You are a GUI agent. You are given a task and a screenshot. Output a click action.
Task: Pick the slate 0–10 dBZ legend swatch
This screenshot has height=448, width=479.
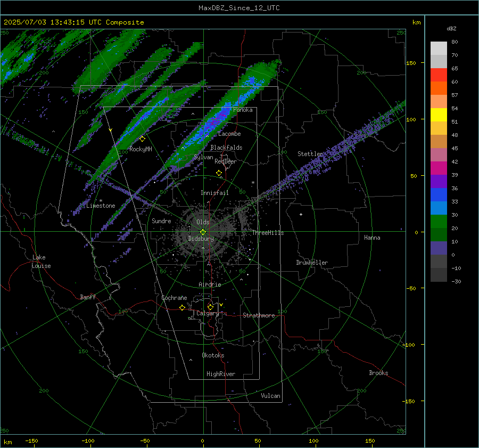[439, 248]
